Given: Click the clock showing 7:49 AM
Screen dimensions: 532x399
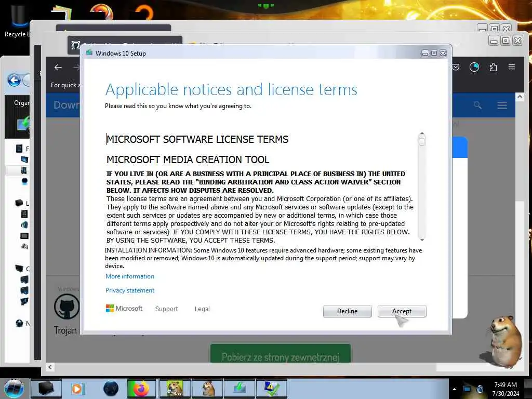Looking at the screenshot, I should 506,389.
